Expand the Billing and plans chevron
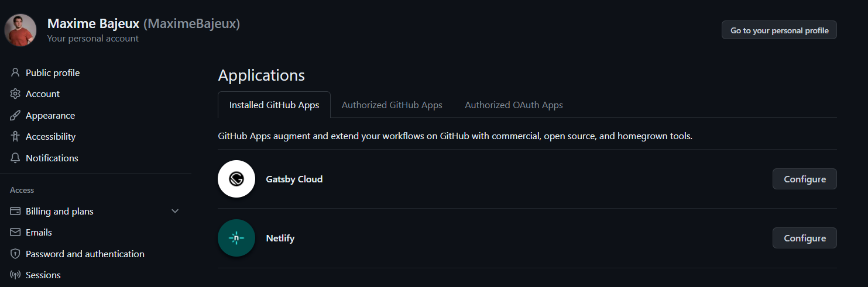 (x=175, y=211)
